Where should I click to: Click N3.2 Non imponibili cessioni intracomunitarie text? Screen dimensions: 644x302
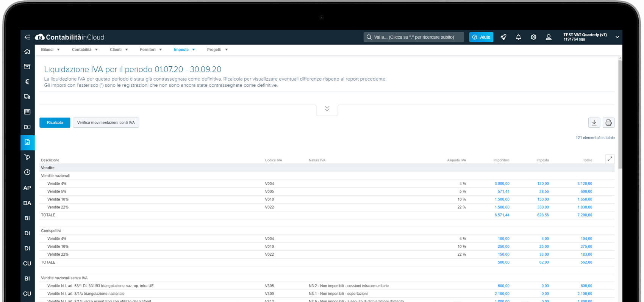click(x=349, y=286)
